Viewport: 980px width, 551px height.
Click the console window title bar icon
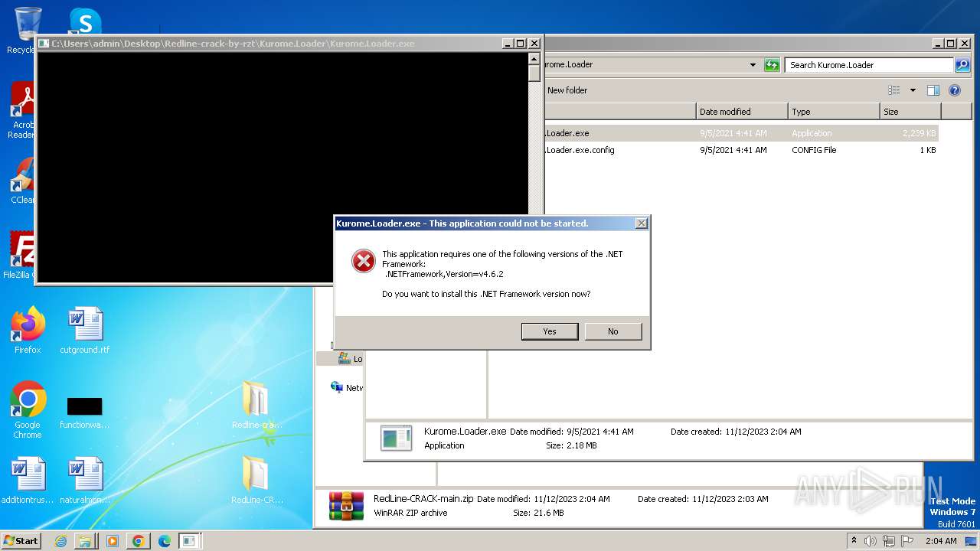(44, 44)
